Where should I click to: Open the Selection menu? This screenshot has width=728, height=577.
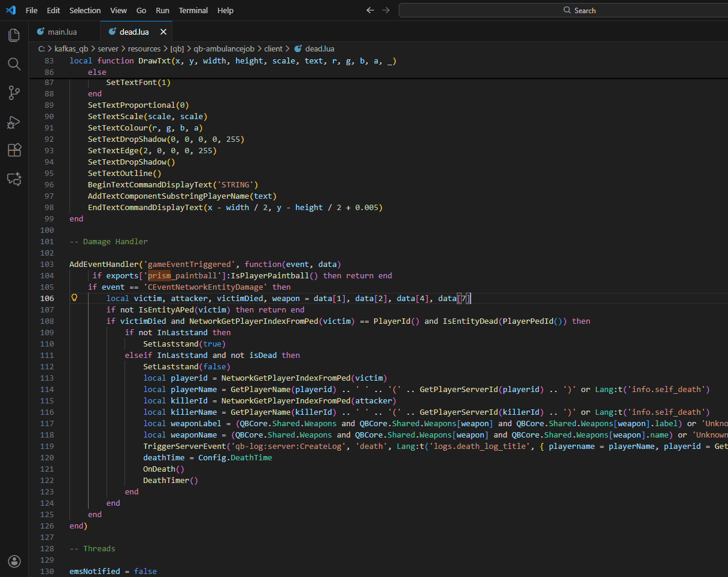pos(85,10)
